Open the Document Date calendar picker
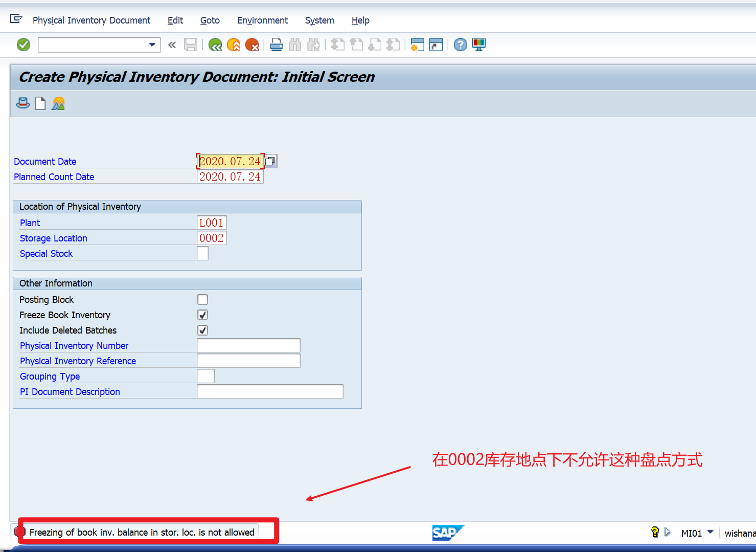This screenshot has height=552, width=756. (270, 161)
